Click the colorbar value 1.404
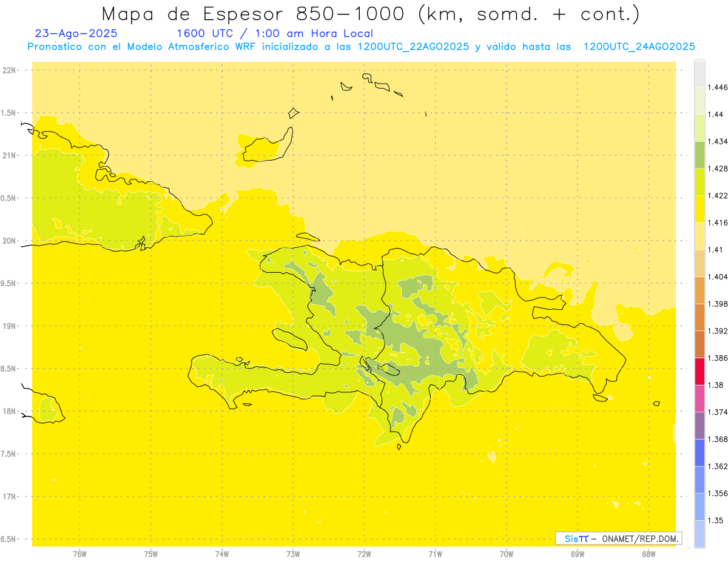This screenshot has height=562, width=728. coord(719,276)
